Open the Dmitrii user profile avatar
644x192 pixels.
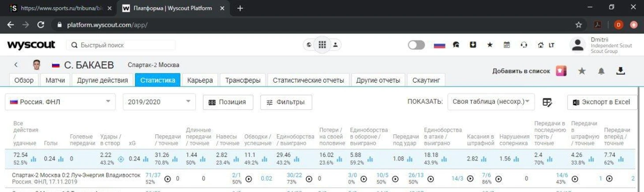click(x=577, y=45)
